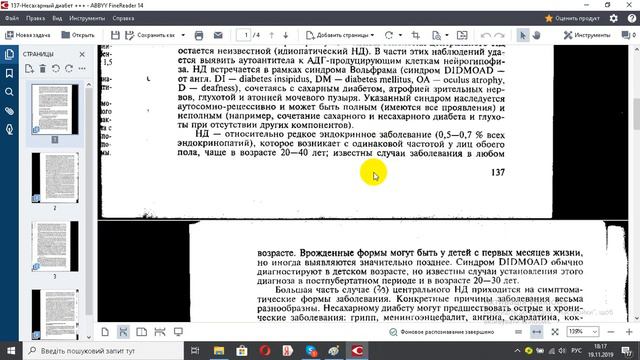Click the New Task button

27,35
